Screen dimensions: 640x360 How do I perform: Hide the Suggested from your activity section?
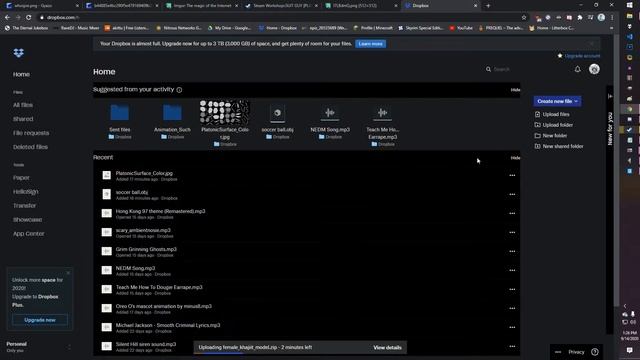515,90
